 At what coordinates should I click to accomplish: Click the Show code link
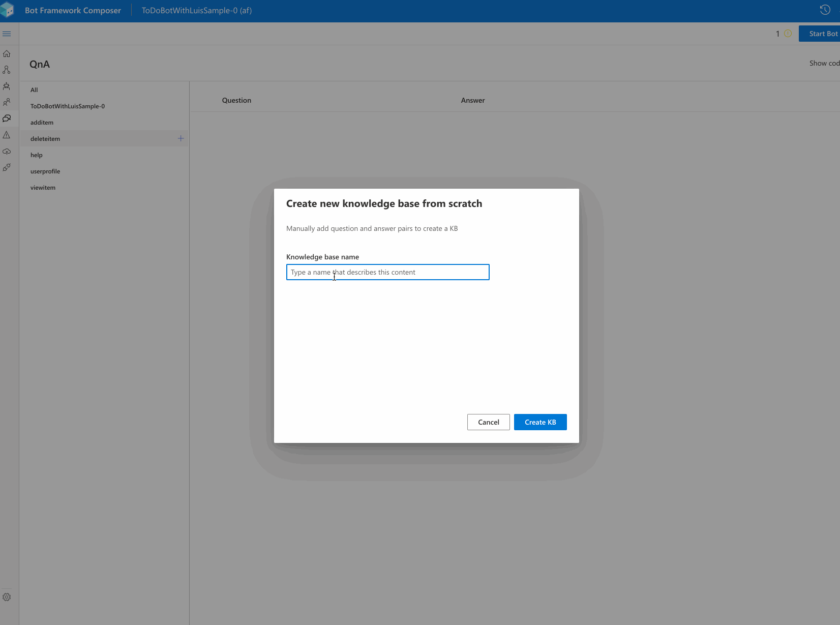coord(824,63)
